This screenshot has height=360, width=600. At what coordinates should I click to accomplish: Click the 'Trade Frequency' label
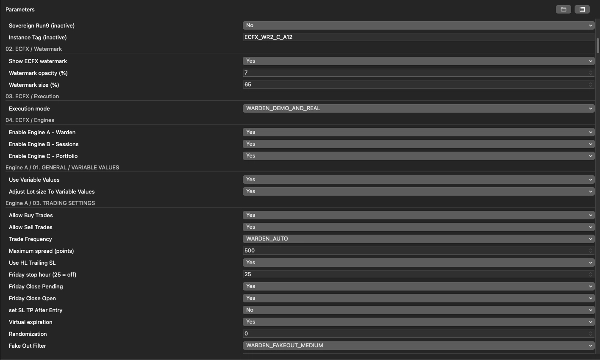[30, 239]
